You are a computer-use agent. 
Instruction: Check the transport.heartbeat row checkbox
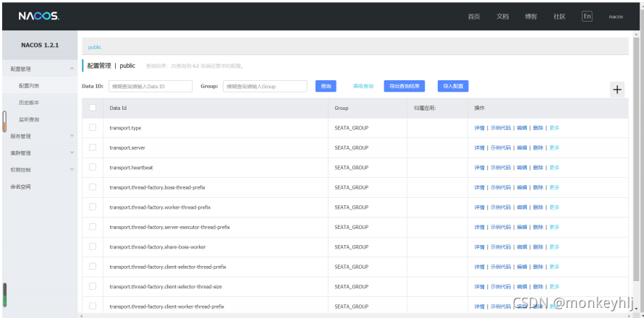pos(93,167)
